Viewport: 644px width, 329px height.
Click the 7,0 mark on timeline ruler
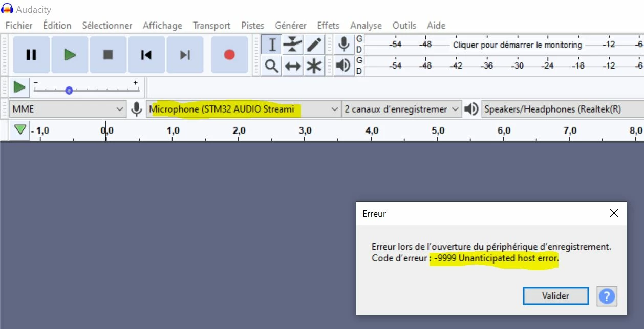570,131
